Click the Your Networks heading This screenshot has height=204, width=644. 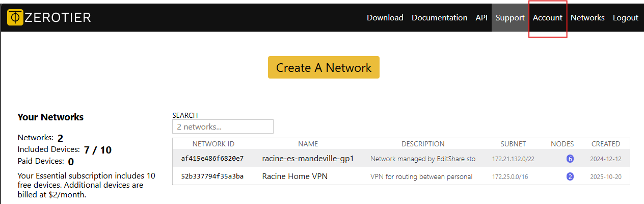point(50,117)
